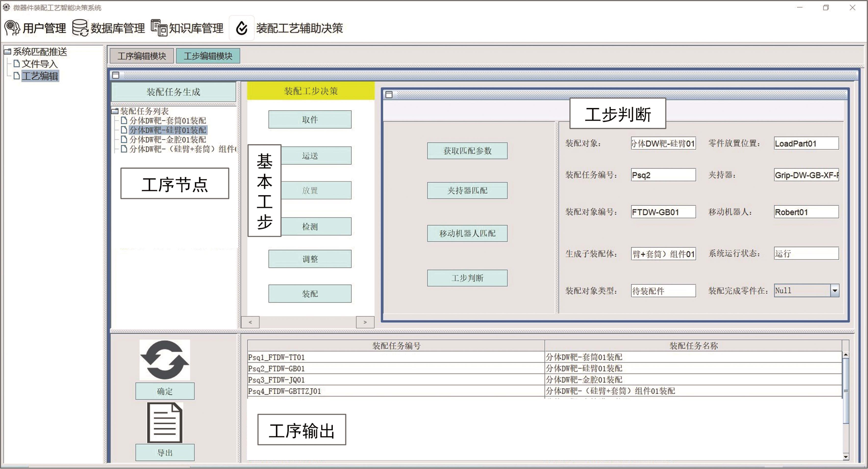Select 分体DW靶-金腔01装配 in task list
Viewport: 868px width, 469px height.
[x=167, y=140]
